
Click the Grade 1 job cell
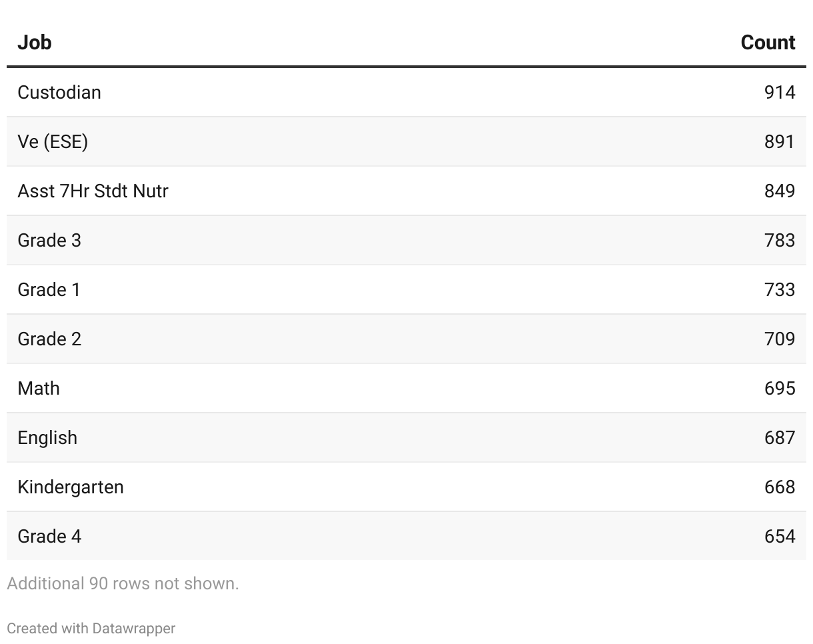[49, 289]
